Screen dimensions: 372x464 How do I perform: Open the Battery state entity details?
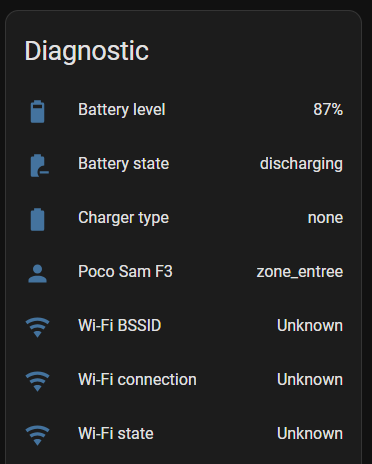184,164
